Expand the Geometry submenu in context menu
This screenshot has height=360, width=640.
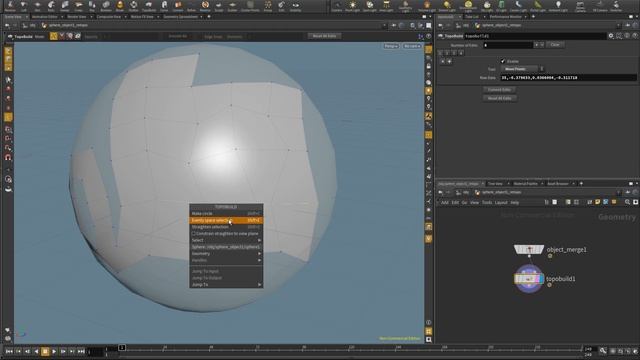[x=226, y=254]
